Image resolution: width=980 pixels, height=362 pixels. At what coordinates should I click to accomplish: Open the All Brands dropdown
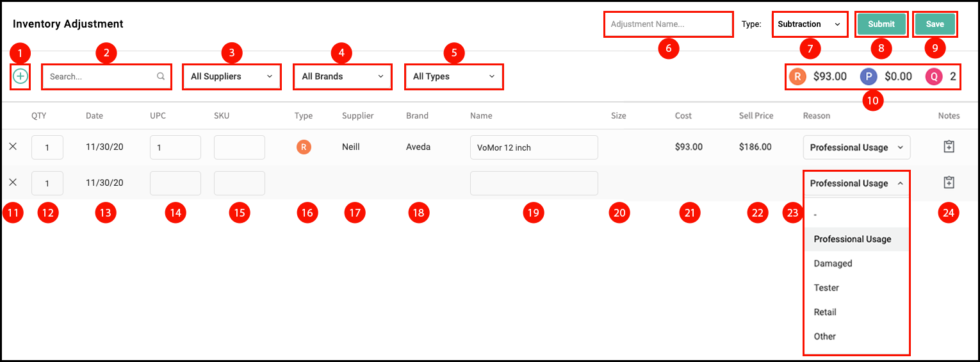point(342,76)
